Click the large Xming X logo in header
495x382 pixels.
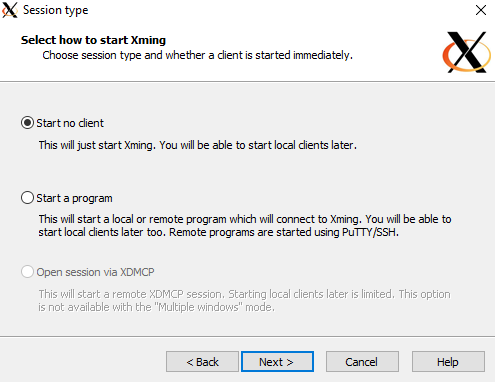[467, 52]
